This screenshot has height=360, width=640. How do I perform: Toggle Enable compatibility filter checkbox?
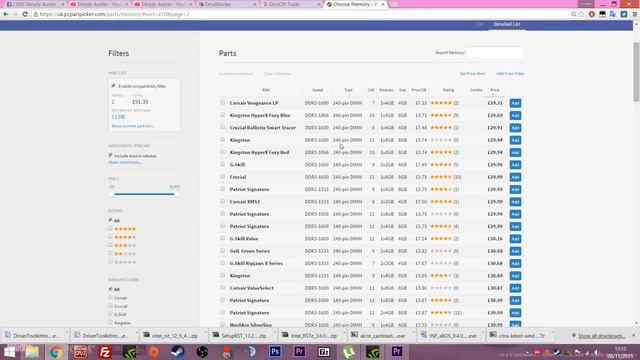point(113,86)
